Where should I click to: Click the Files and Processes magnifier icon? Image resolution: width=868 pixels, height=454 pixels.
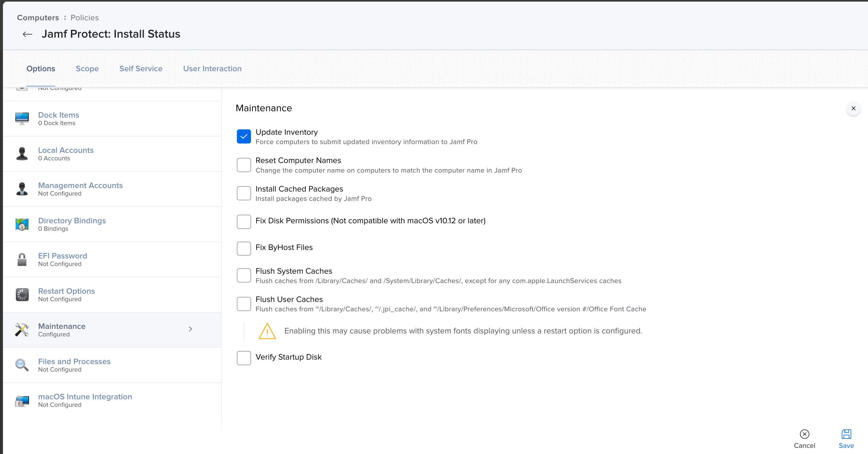click(x=22, y=365)
